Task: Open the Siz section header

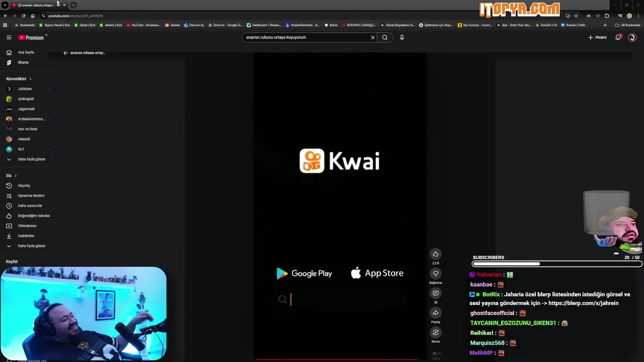Action: [x=11, y=175]
